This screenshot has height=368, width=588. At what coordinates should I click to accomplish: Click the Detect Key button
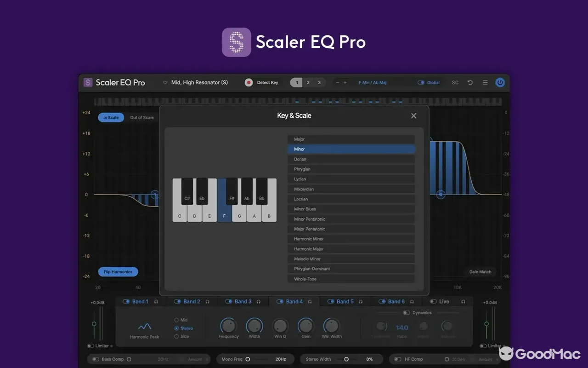click(x=267, y=83)
